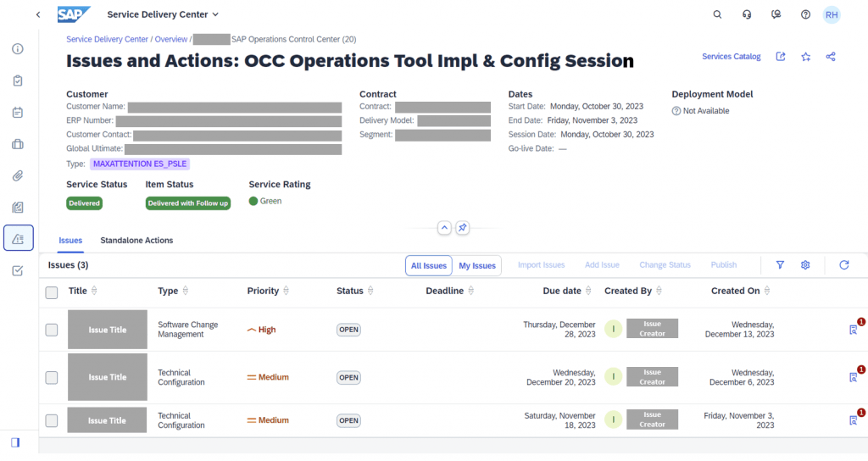Screen dimensions: 868x461
Task: Click the Issue Title of the November 18 row
Action: [107, 420]
